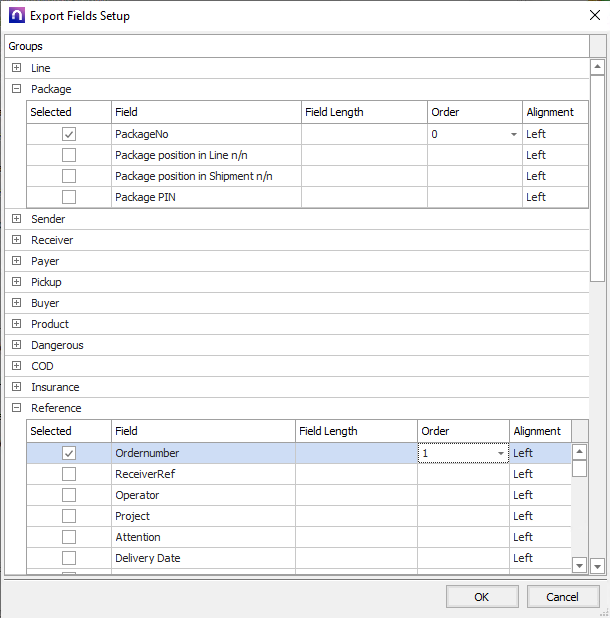This screenshot has width=610, height=618.
Task: Open the Order dropdown for PackageNo
Action: [x=514, y=134]
